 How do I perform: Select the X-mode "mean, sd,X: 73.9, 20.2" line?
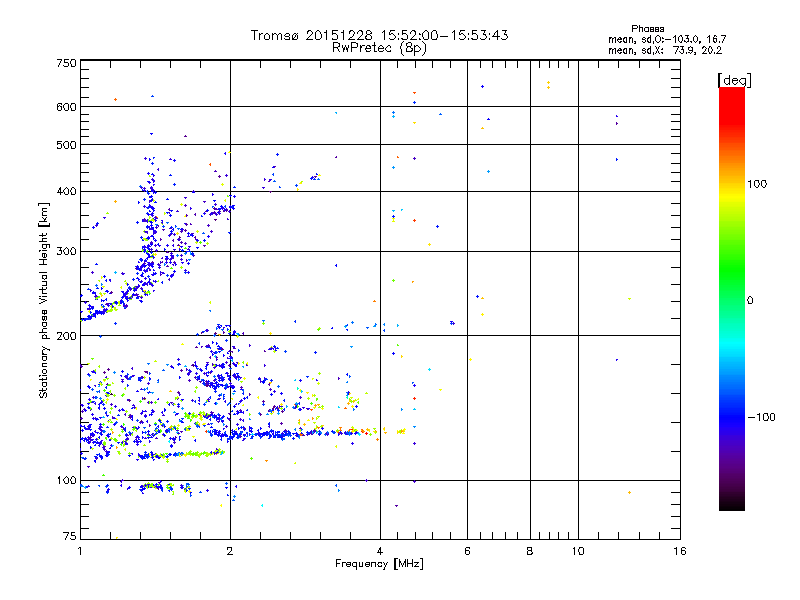(665, 50)
